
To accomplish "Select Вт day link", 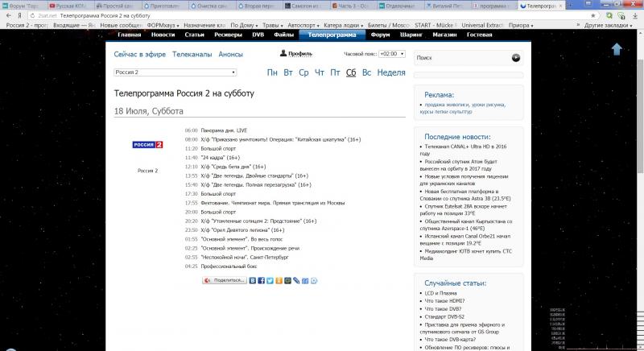I will tap(288, 72).
